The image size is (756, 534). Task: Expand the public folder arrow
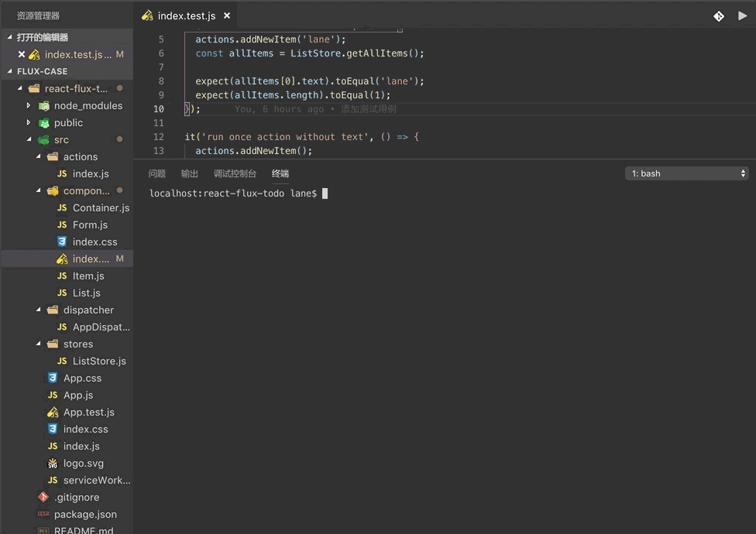29,122
